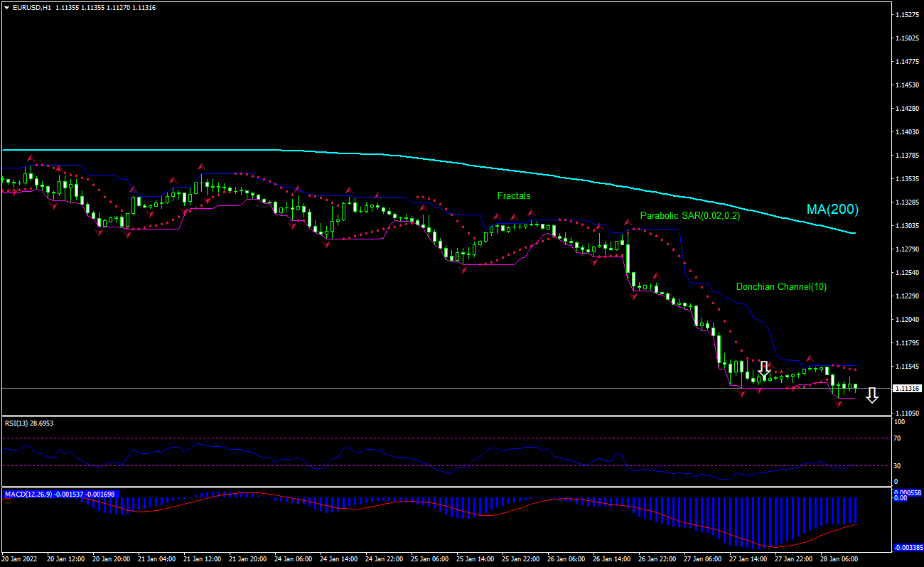Image resolution: width=924 pixels, height=567 pixels.
Task: Open the chart context dropdown triangle in title bar
Action: click(6, 8)
